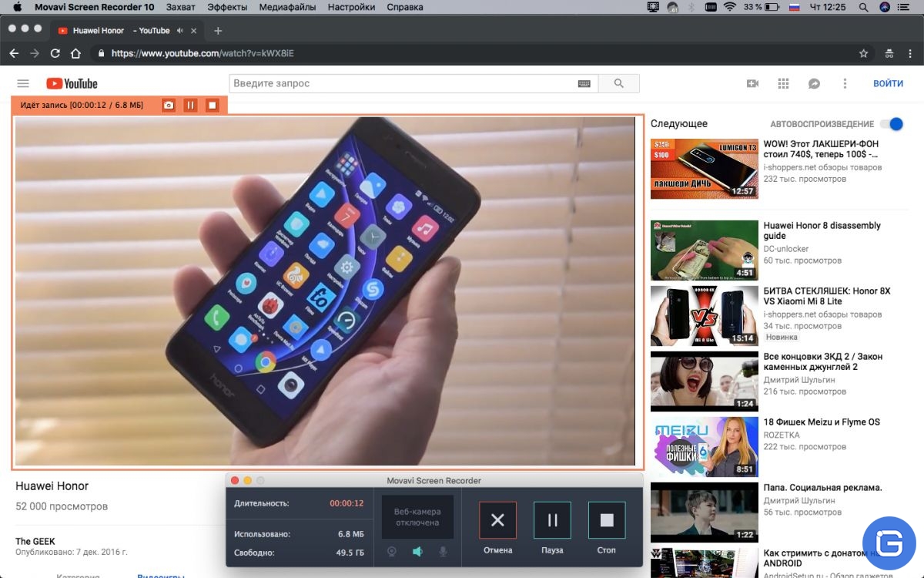Viewport: 924px width, 578px height.
Task: Click the ВОЙТИ sign-in link
Action: pos(888,83)
